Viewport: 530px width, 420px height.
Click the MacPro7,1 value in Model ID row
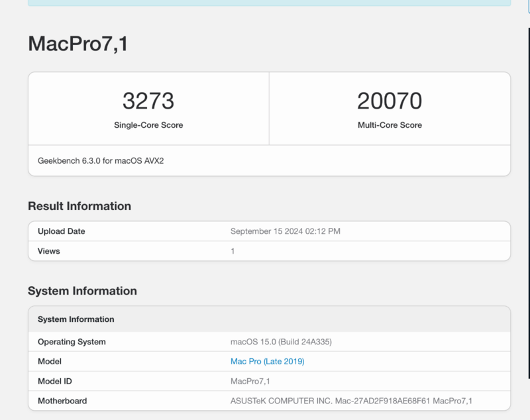(x=250, y=381)
